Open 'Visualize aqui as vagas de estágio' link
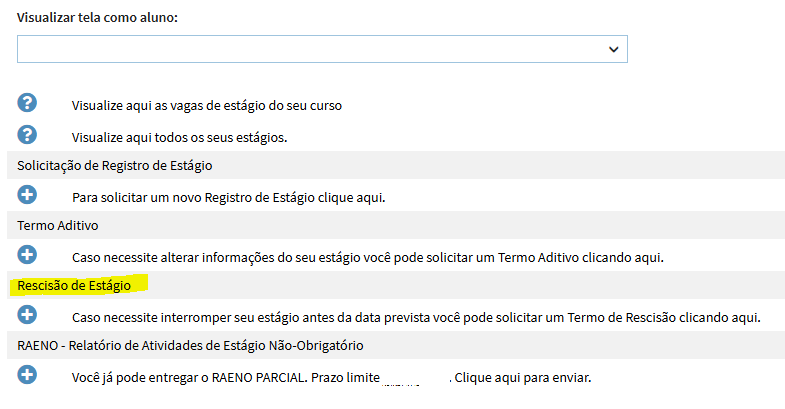 [208, 105]
